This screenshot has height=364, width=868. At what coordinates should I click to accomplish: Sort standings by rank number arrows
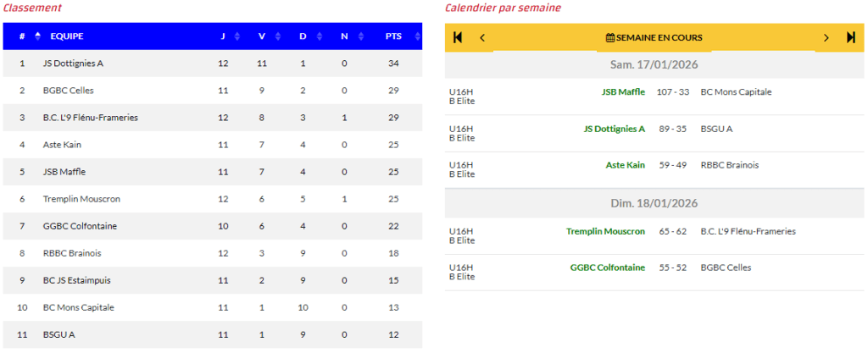pyautogui.click(x=37, y=36)
